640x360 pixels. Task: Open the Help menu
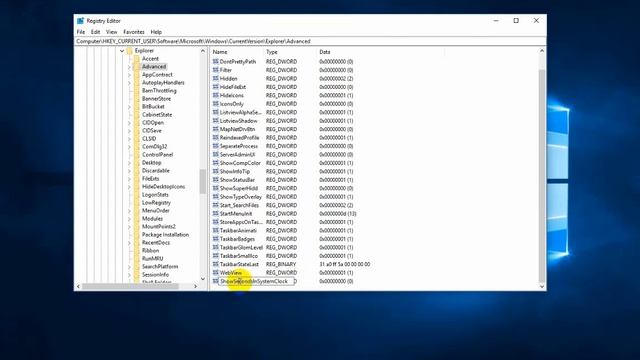click(156, 32)
